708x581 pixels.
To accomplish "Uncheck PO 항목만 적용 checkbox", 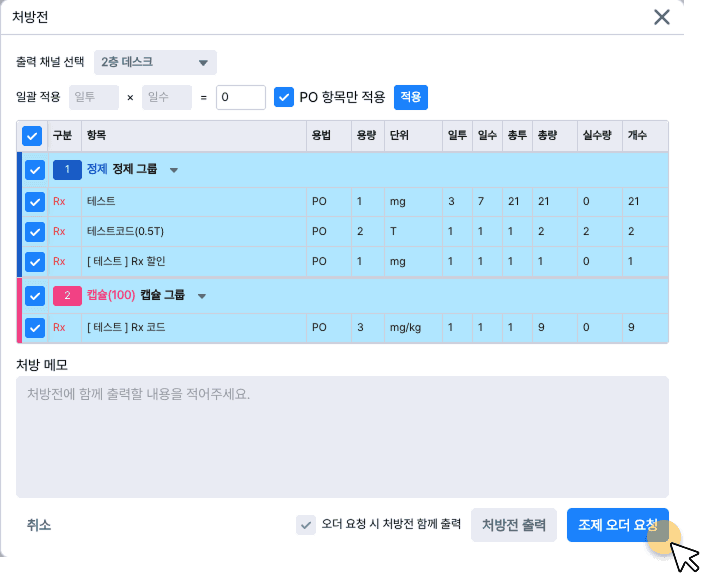I will coord(284,97).
